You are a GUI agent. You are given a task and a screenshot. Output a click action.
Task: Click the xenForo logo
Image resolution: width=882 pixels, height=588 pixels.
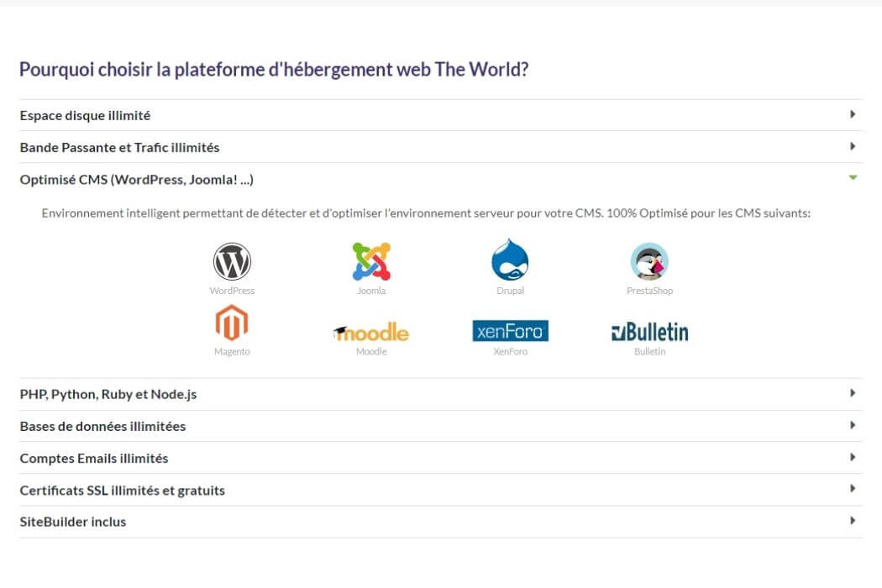click(x=510, y=331)
